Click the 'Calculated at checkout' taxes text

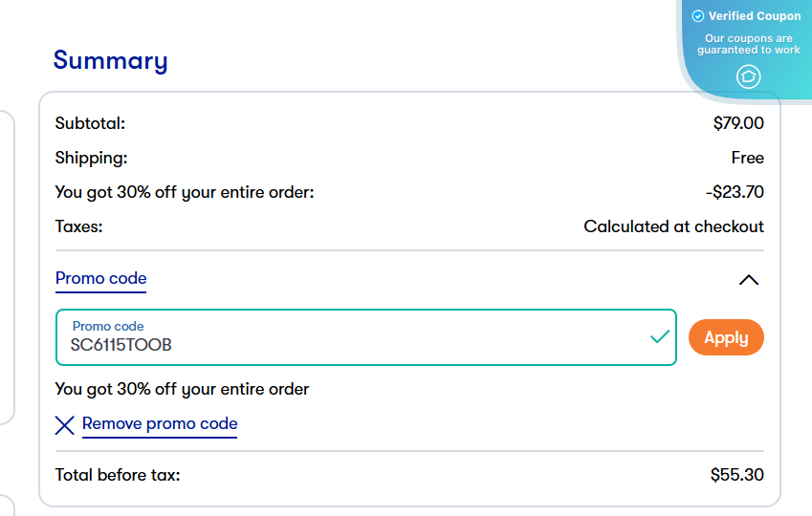click(x=673, y=226)
